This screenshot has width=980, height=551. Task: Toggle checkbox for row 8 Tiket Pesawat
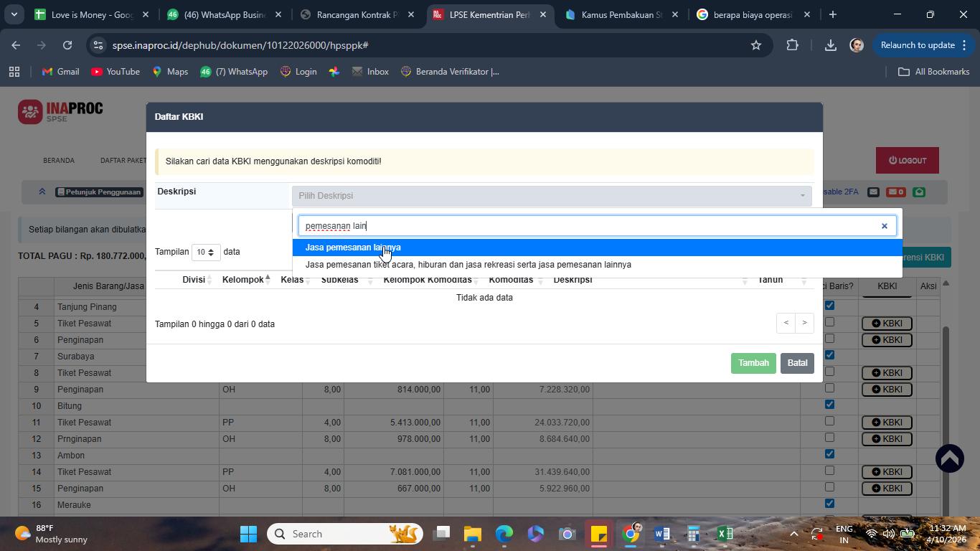point(829,372)
